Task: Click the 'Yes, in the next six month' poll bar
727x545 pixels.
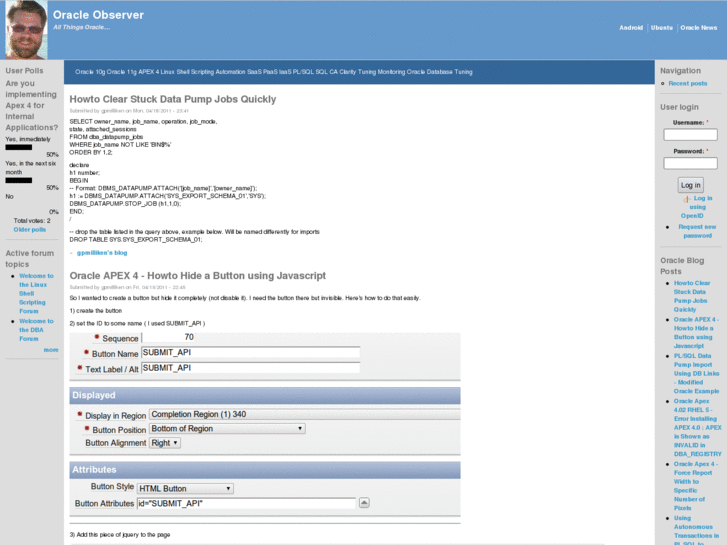Action: coord(19,180)
